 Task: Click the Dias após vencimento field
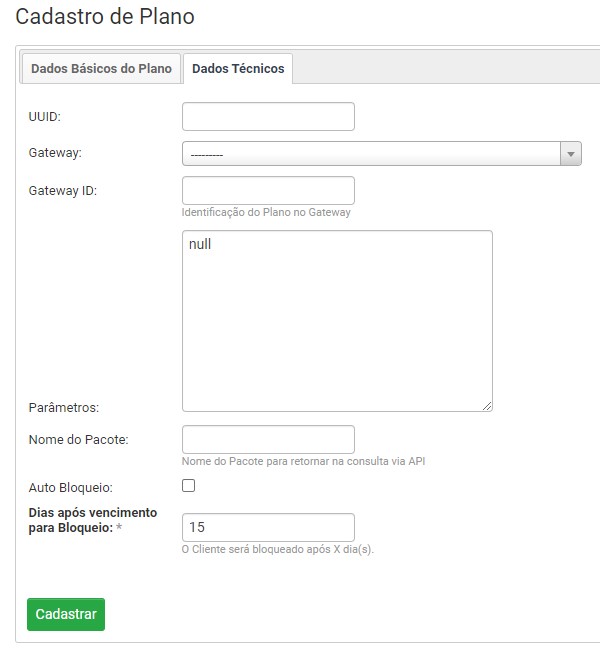pos(268,527)
